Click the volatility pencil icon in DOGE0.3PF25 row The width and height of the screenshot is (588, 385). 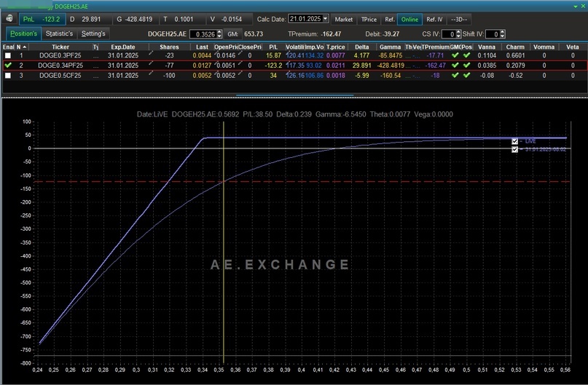[288, 54]
